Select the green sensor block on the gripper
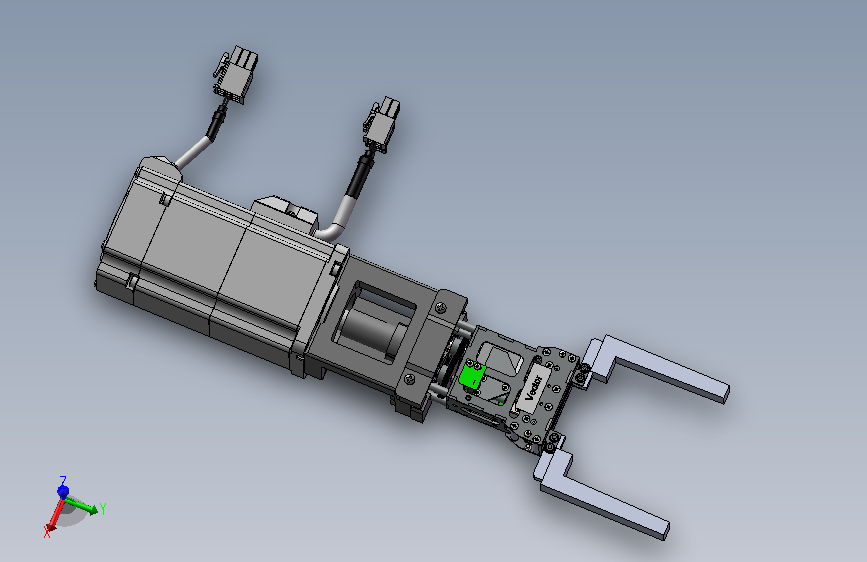Viewport: 867px width, 562px height. tap(473, 376)
